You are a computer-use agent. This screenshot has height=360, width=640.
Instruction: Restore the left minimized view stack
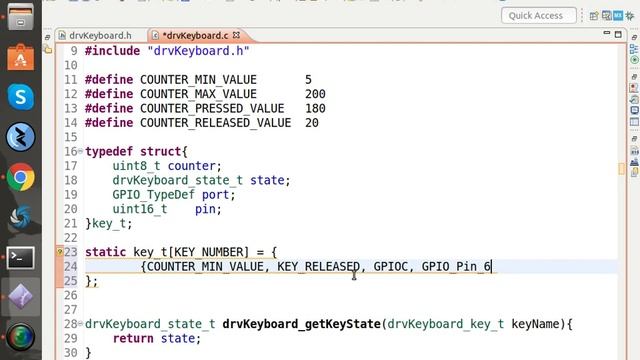point(47,38)
